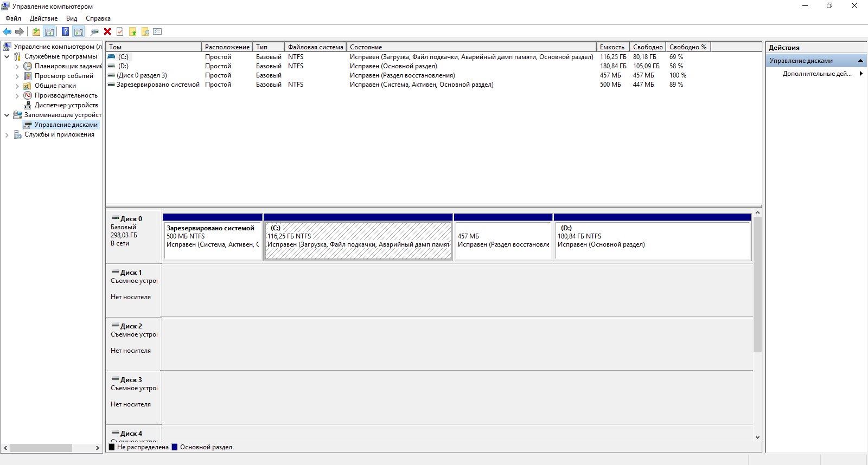Open the Вид menu
The height and width of the screenshot is (465, 868).
(x=72, y=18)
